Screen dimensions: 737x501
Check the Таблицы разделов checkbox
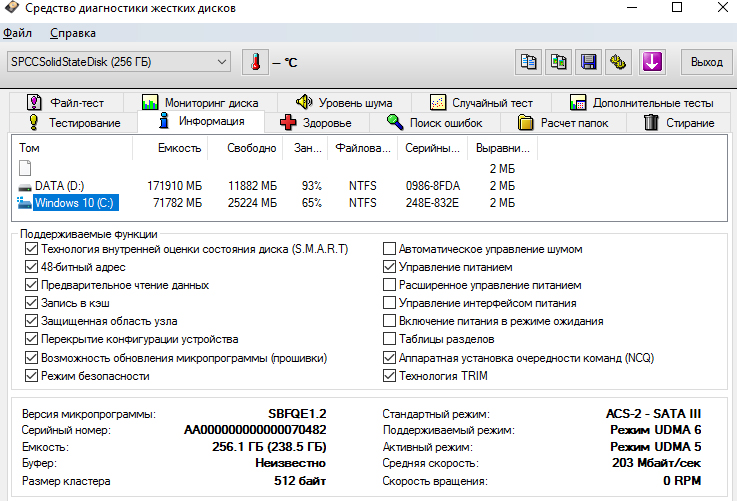(389, 339)
